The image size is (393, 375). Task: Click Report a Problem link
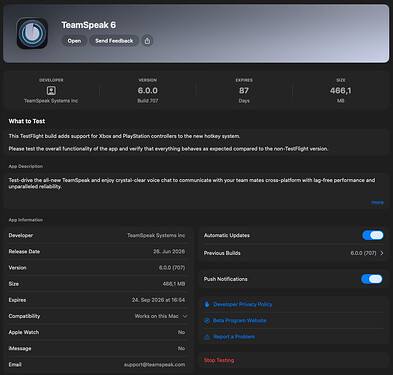234,337
